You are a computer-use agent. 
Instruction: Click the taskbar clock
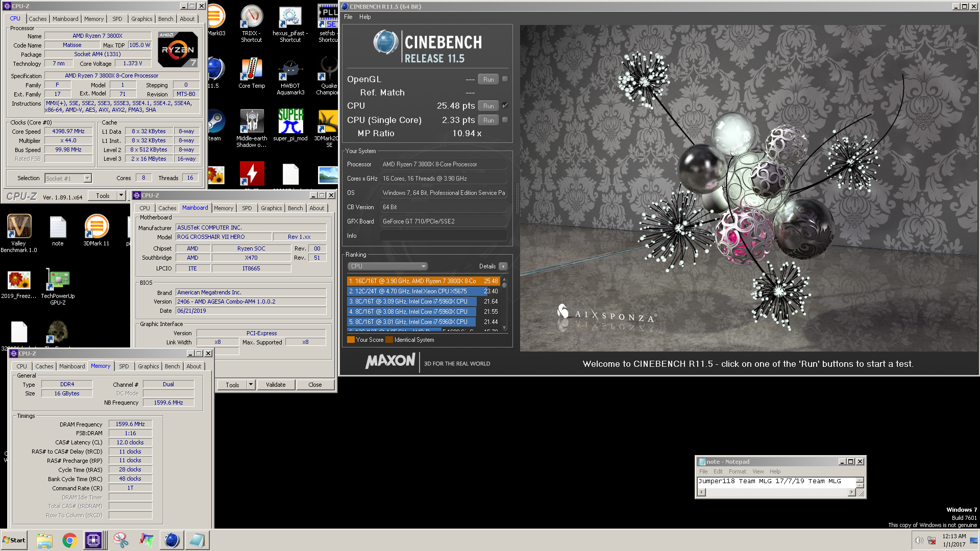pyautogui.click(x=954, y=540)
